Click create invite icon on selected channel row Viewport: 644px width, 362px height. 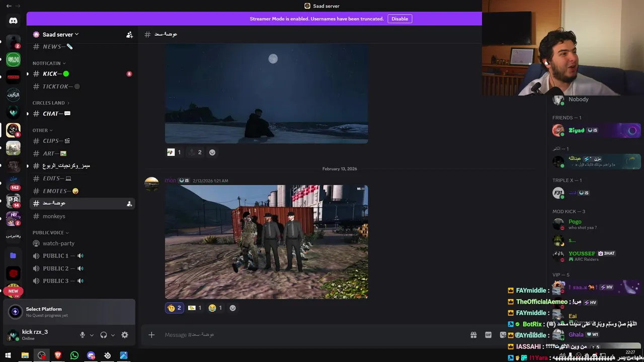coord(129,204)
